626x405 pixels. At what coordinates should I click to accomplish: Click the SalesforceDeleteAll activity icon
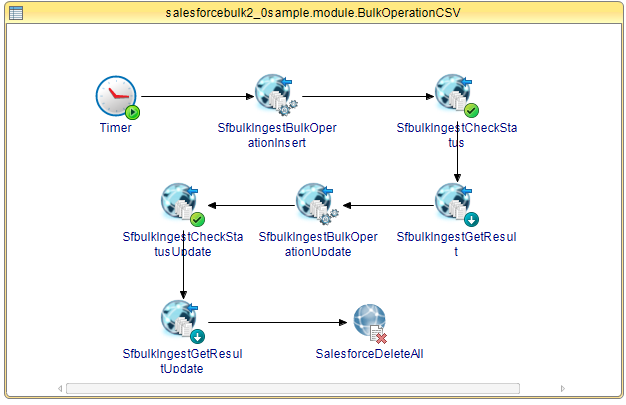pyautogui.click(x=370, y=324)
